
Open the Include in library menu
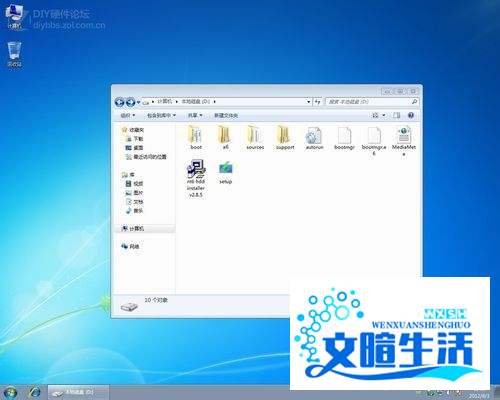tap(161, 115)
